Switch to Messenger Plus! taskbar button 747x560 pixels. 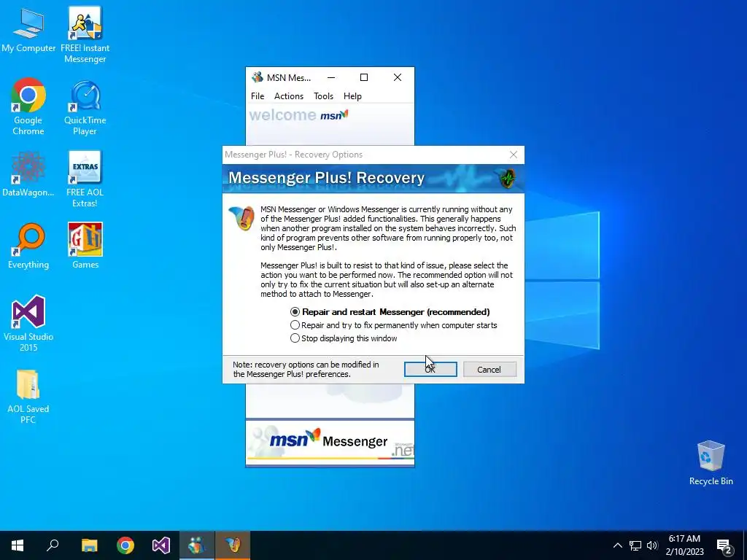[233, 545]
